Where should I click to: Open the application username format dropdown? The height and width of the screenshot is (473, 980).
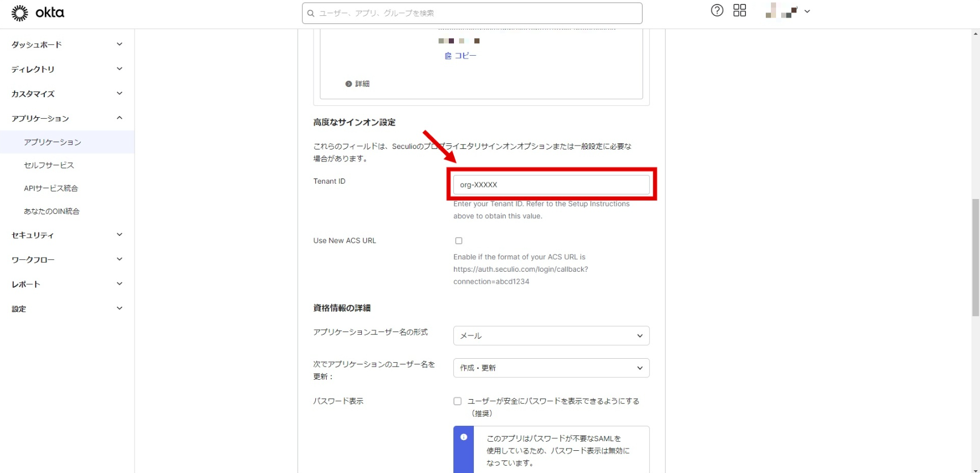551,335
